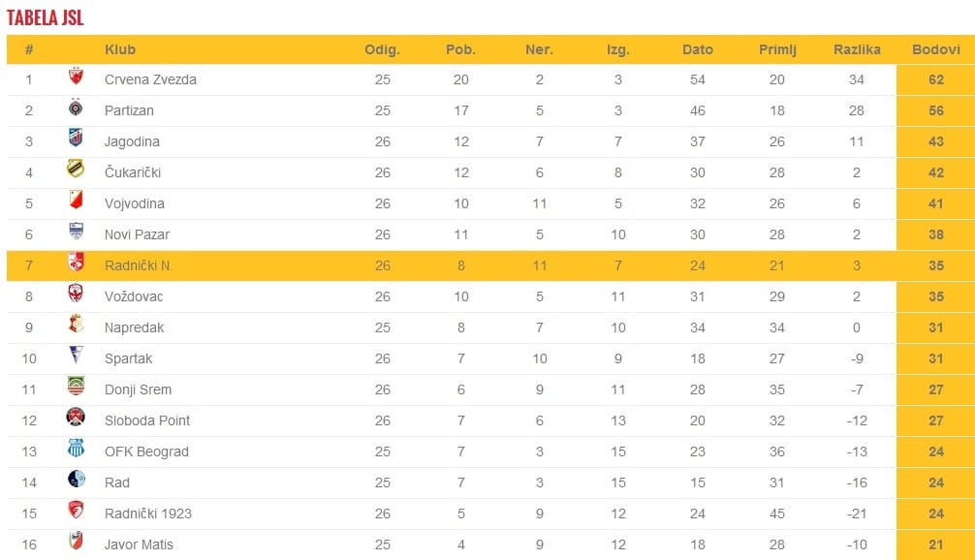Click the Jagodina club crest icon
975x560 pixels.
(76, 139)
